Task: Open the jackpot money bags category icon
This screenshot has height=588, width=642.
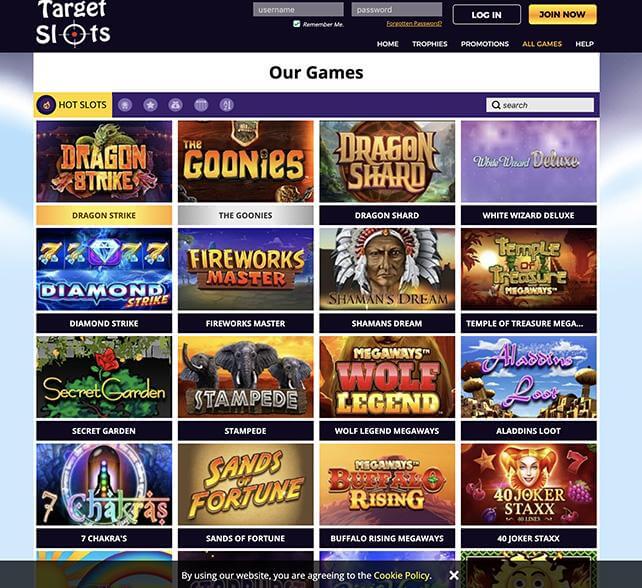Action: coord(176,105)
